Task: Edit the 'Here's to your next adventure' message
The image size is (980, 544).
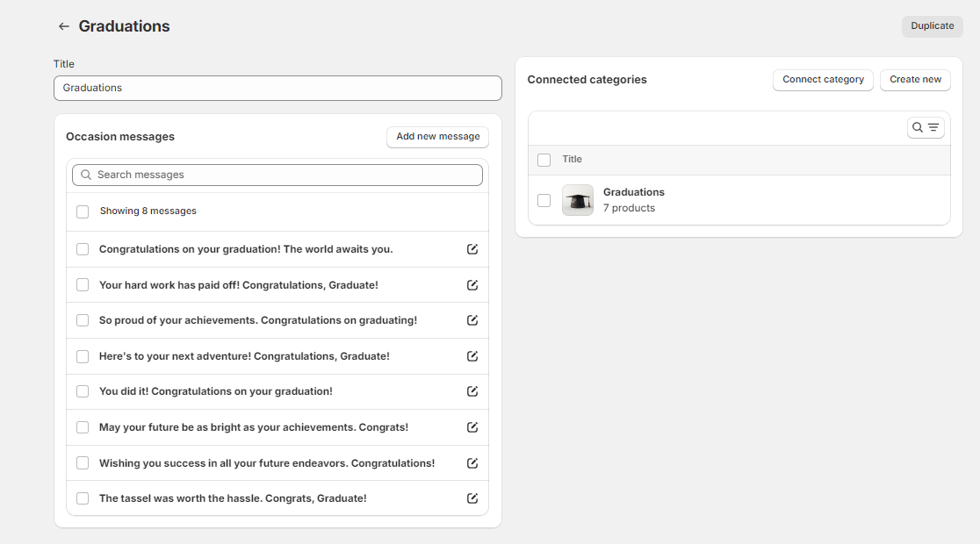Action: [472, 356]
